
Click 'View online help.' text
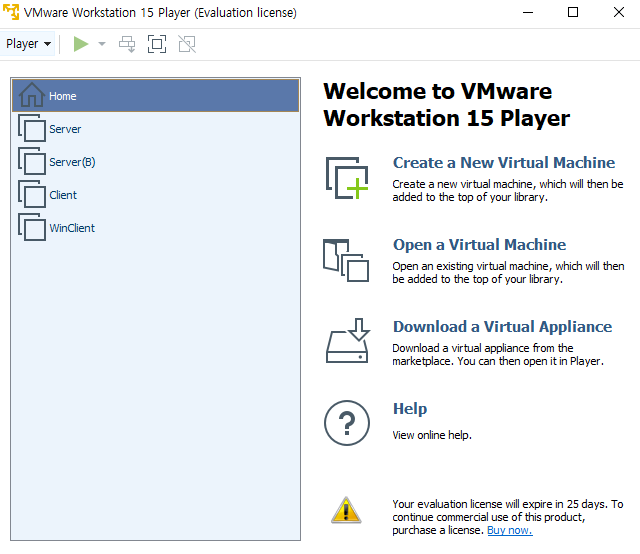[x=432, y=435]
